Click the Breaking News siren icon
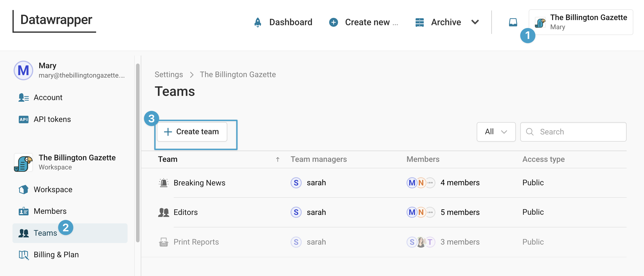This screenshot has height=276, width=644. click(x=163, y=183)
